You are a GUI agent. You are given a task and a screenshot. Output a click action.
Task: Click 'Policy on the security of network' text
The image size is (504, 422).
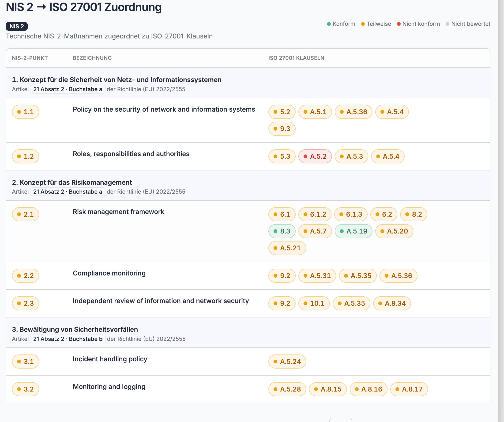pos(164,109)
